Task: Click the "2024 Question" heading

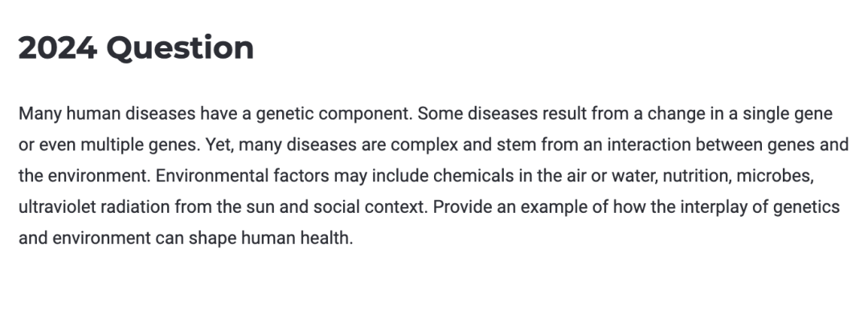Action: pos(136,48)
